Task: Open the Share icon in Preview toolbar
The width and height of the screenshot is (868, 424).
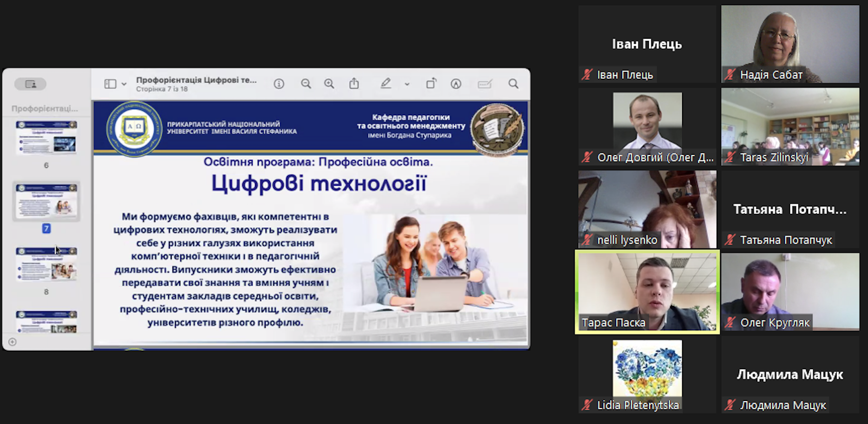Action: [x=354, y=84]
